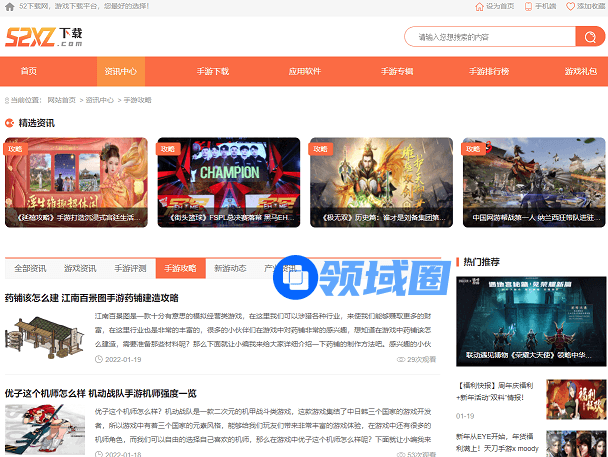Select the 游戏资讯 tab
This screenshot has height=457, width=608.
tap(80, 268)
